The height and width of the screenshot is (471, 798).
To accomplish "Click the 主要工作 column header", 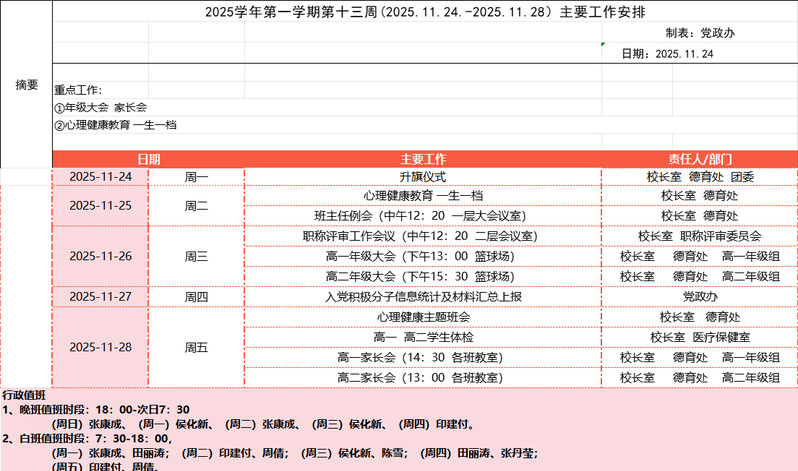I will (422, 159).
